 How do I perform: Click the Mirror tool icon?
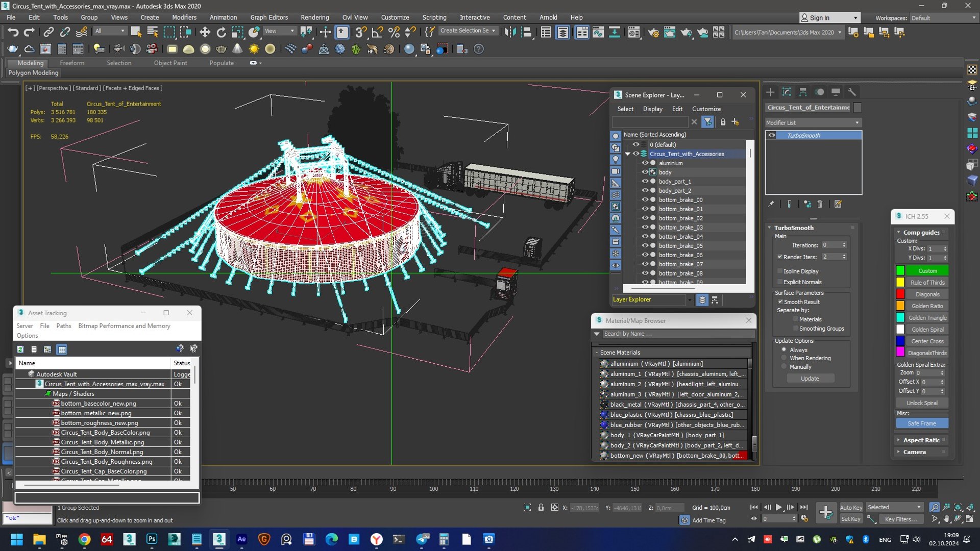tap(509, 32)
